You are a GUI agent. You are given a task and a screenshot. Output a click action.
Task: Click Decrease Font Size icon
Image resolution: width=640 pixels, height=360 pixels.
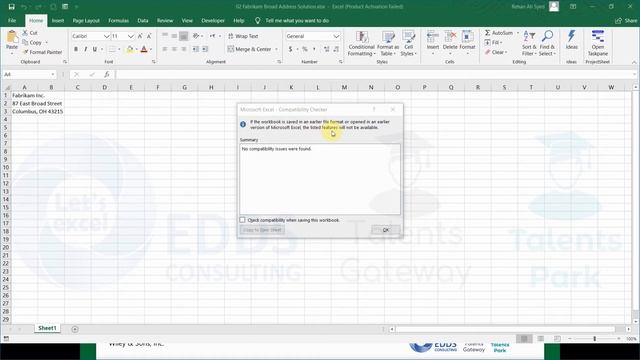[149, 36]
